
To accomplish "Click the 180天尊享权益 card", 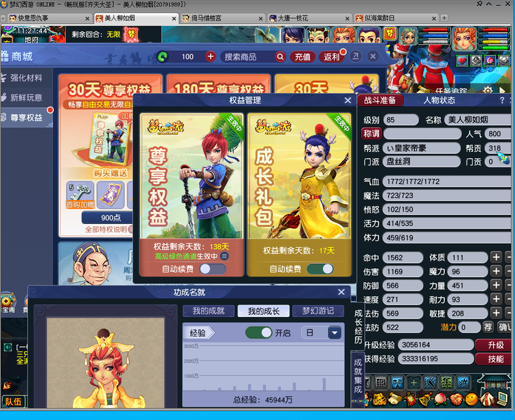I will point(219,85).
